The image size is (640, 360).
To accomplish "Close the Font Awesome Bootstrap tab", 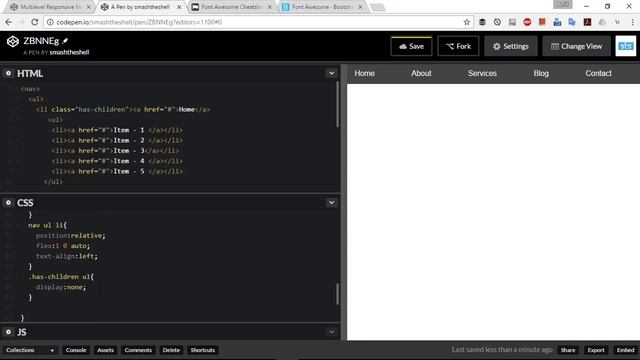I will click(x=360, y=7).
